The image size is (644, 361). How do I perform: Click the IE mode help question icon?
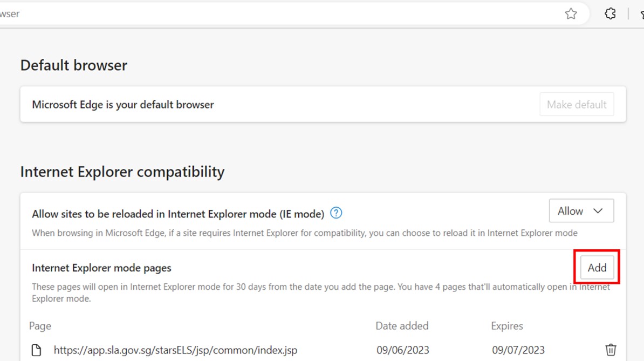(x=336, y=213)
